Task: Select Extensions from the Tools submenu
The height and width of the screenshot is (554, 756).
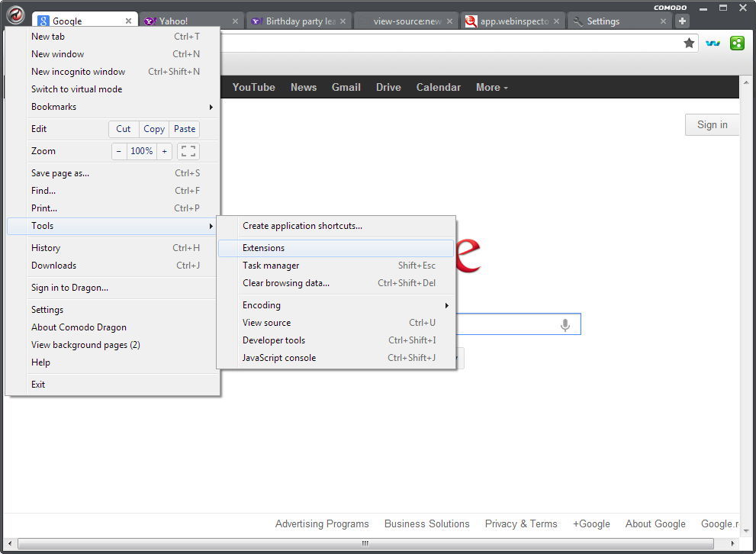Action: (264, 247)
